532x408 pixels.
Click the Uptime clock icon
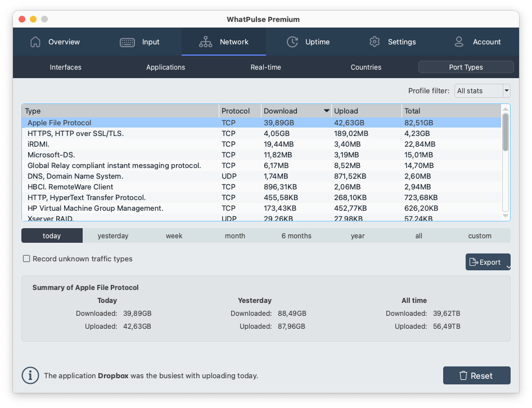[292, 42]
